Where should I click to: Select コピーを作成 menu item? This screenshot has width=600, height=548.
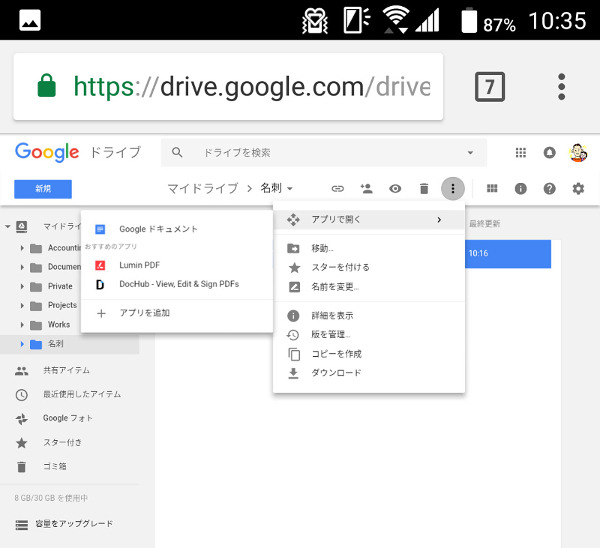[369, 354]
